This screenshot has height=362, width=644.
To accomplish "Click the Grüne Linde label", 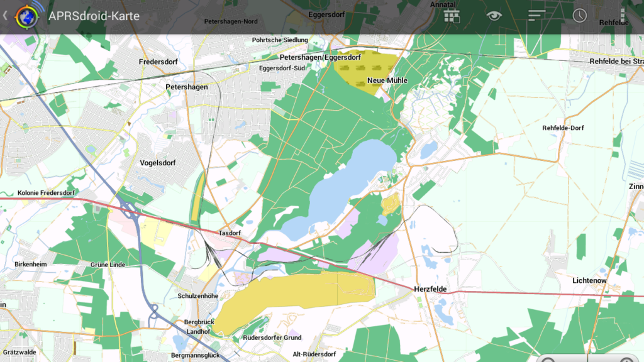I will point(108,265).
